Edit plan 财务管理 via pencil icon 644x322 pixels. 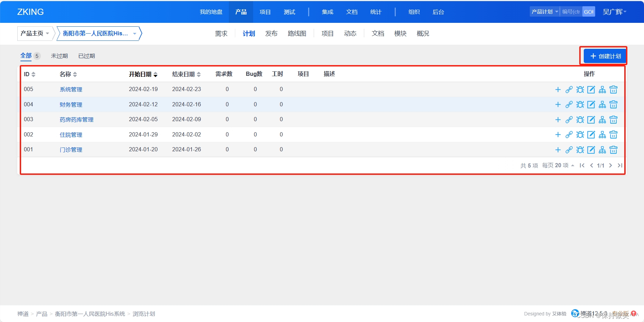pyautogui.click(x=591, y=105)
